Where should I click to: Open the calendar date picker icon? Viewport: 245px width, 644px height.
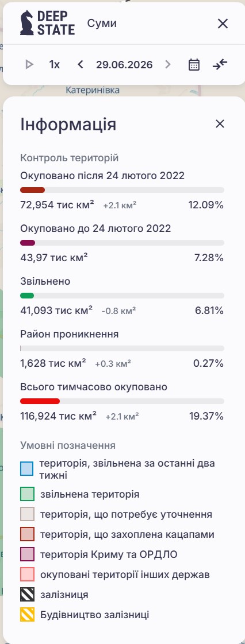tap(194, 64)
